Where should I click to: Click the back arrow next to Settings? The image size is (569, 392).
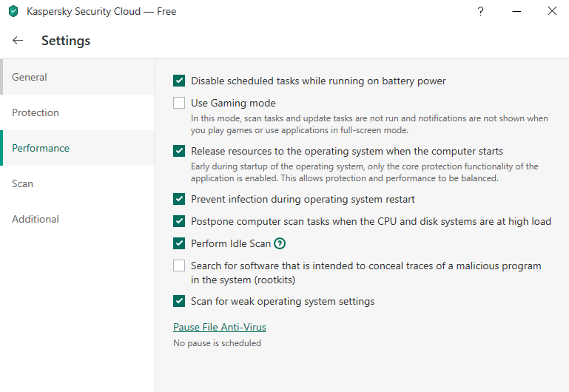[18, 41]
